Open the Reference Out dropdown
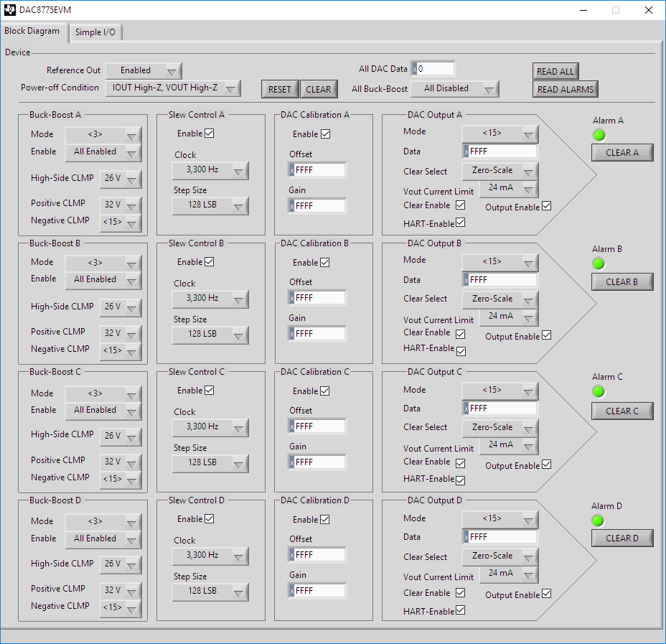The image size is (666, 644). pyautogui.click(x=144, y=70)
